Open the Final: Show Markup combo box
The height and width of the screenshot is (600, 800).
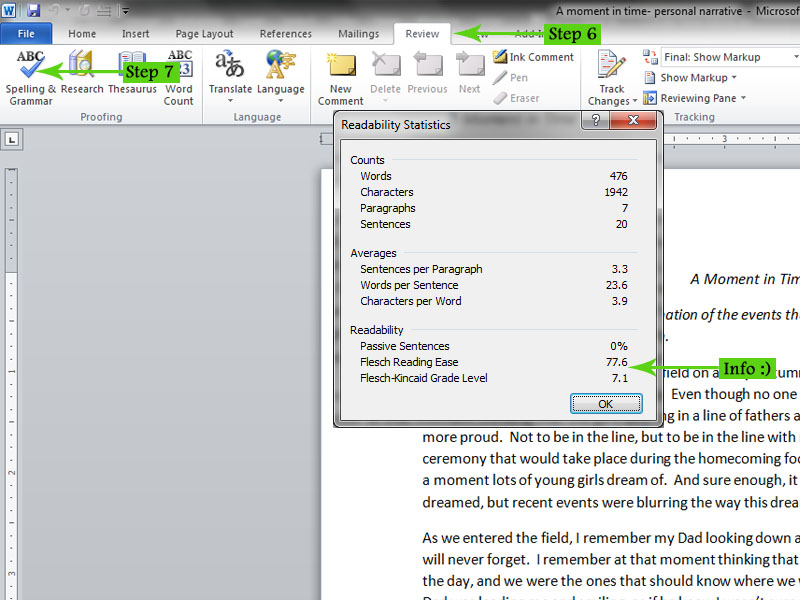(x=730, y=57)
